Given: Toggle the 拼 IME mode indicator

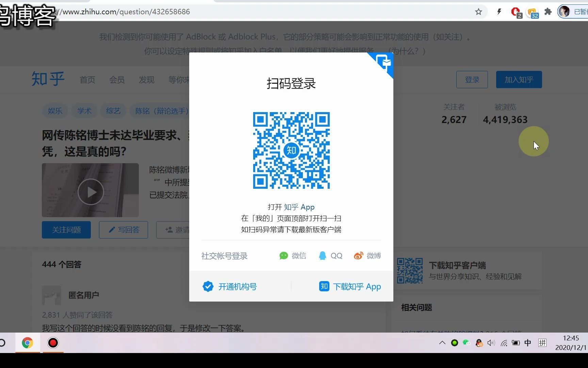Looking at the screenshot, I should click(542, 343).
